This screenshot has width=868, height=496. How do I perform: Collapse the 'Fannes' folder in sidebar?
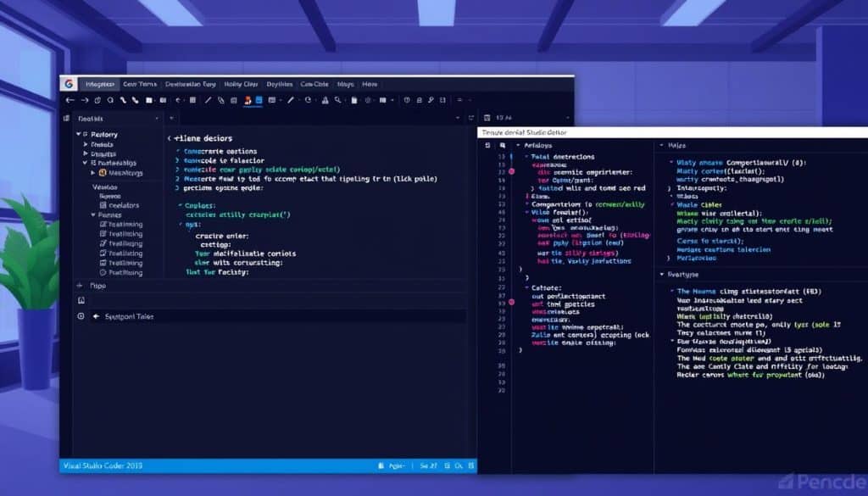(93, 215)
